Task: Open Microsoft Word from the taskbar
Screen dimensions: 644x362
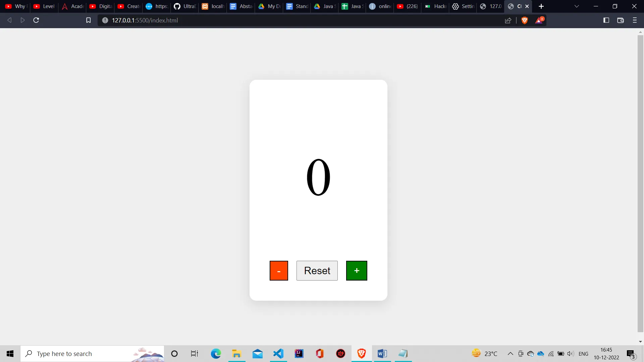Action: pos(382,354)
